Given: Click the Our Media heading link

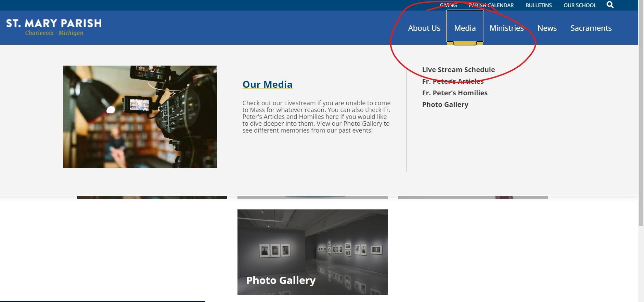Looking at the screenshot, I should click(267, 84).
